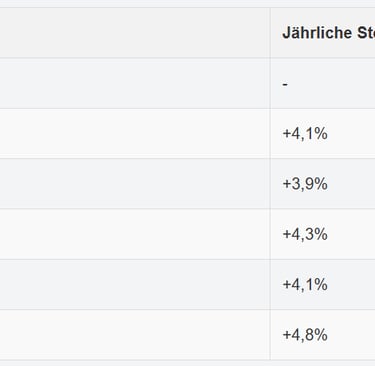This screenshot has height=366, width=375.
Task: Select the empty cell left of +4,3%
Action: pyautogui.click(x=135, y=234)
